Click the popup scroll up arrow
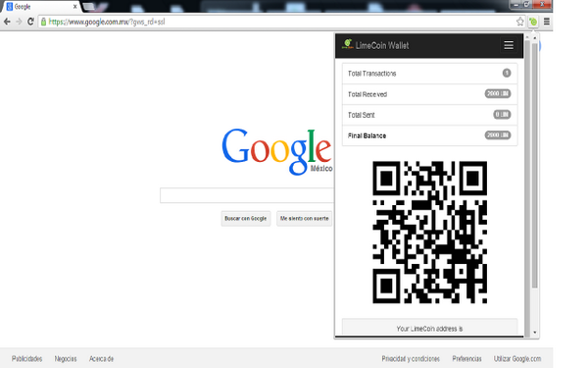The image size is (588, 368). (x=534, y=38)
